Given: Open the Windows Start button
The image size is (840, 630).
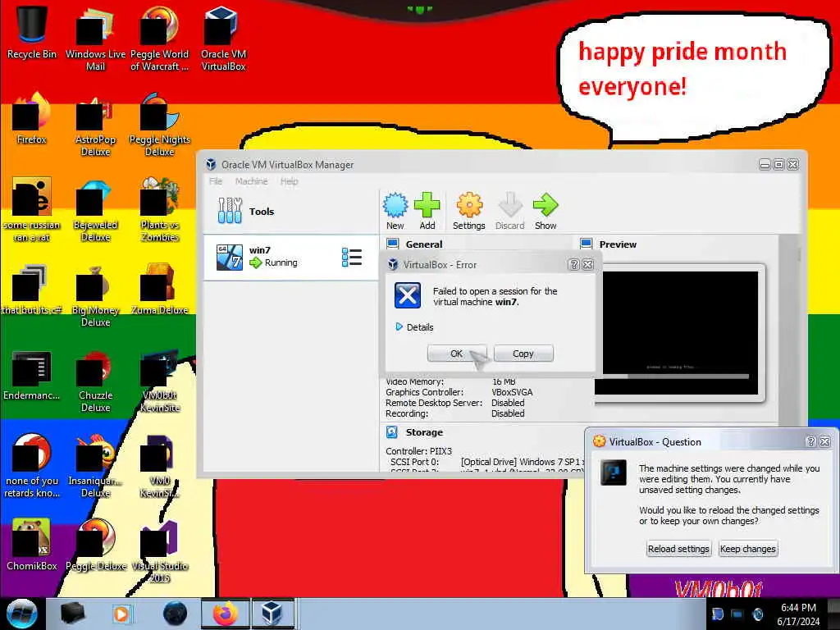Looking at the screenshot, I should click(22, 614).
